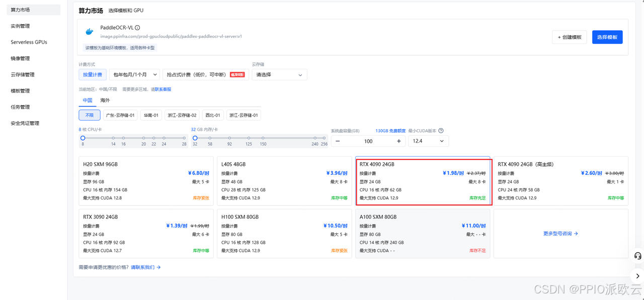Select the 浙江-云存储-02 region chip
This screenshot has width=644, height=300.
tap(182, 115)
